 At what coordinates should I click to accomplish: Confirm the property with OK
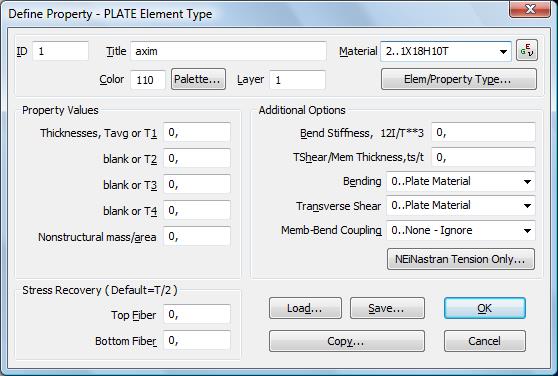484,308
